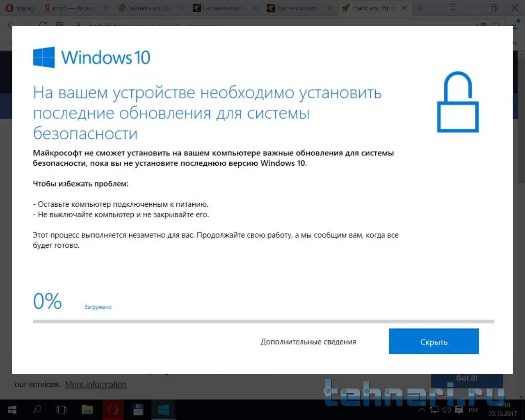Screen dimensions: 525x420
Task: Open the tab list menu icon
Action: (x=453, y=8)
